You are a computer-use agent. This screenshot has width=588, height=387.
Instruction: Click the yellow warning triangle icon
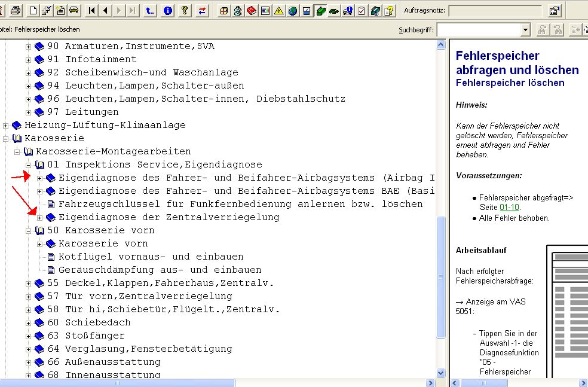[x=278, y=10]
